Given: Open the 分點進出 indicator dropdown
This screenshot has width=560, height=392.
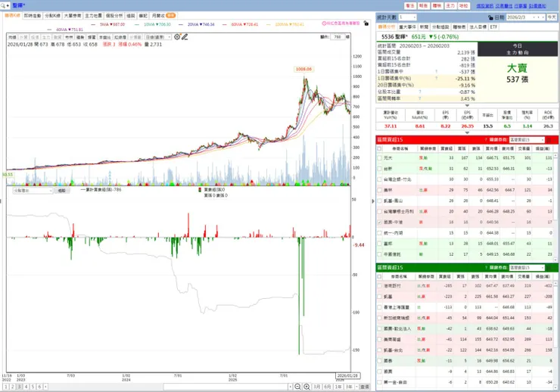Looking at the screenshot, I should tap(33, 191).
